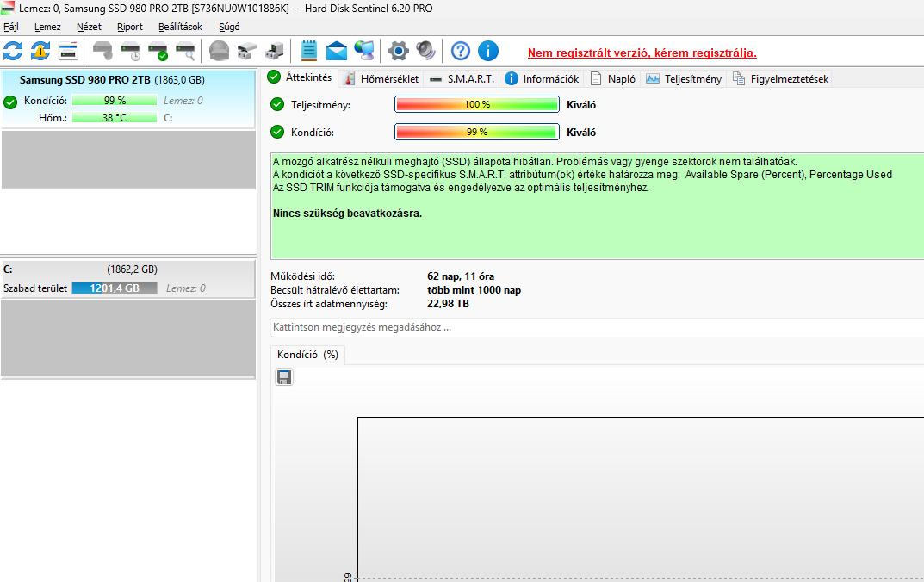Switch to the Áttekintés tab

pyautogui.click(x=300, y=77)
